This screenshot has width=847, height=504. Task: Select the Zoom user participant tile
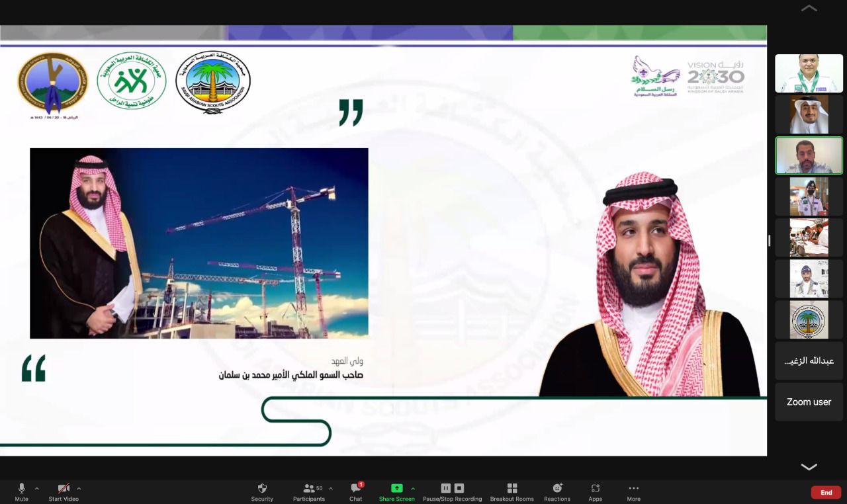pyautogui.click(x=809, y=402)
